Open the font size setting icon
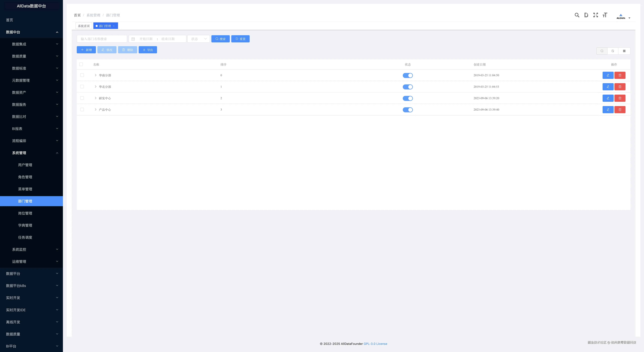 click(x=605, y=15)
